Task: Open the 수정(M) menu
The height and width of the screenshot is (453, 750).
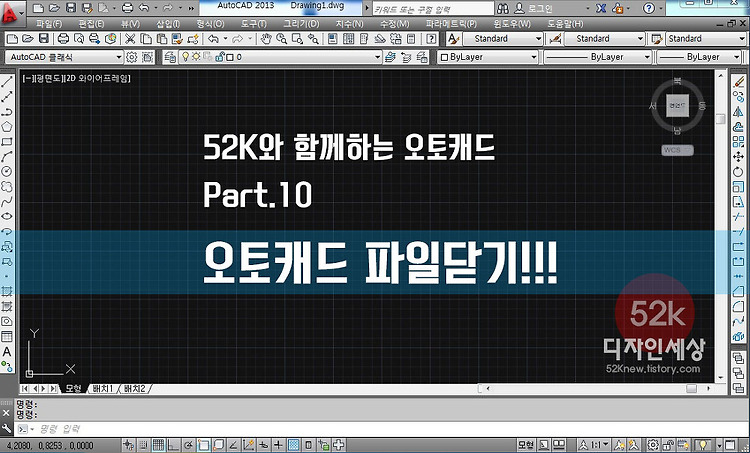Action: click(x=395, y=23)
